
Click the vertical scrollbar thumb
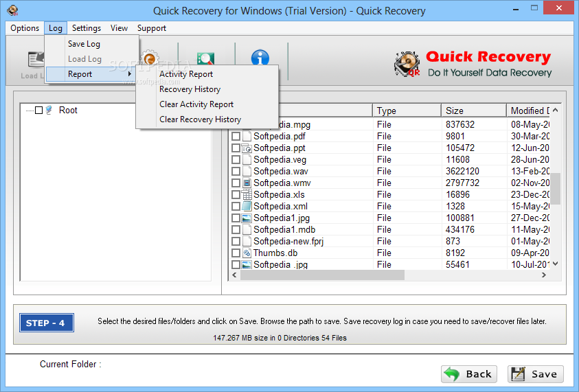(556, 189)
